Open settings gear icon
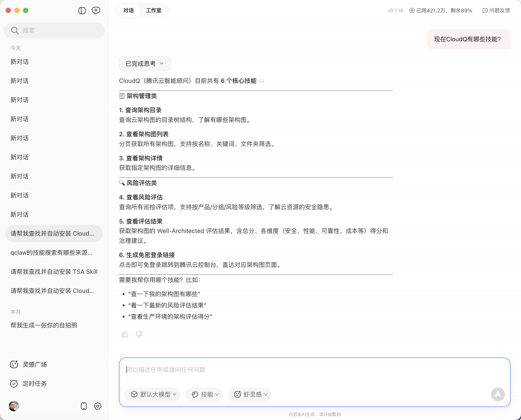The image size is (521, 420). coord(97,406)
